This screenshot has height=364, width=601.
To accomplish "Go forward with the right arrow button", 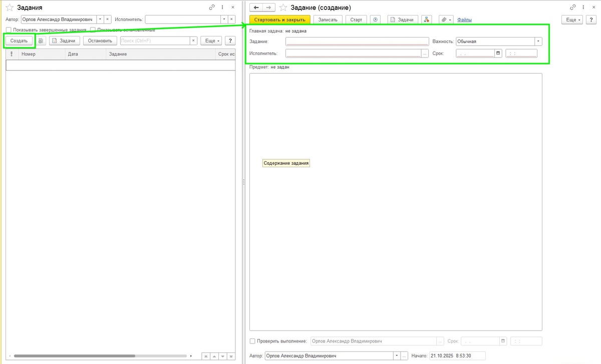I will [269, 8].
